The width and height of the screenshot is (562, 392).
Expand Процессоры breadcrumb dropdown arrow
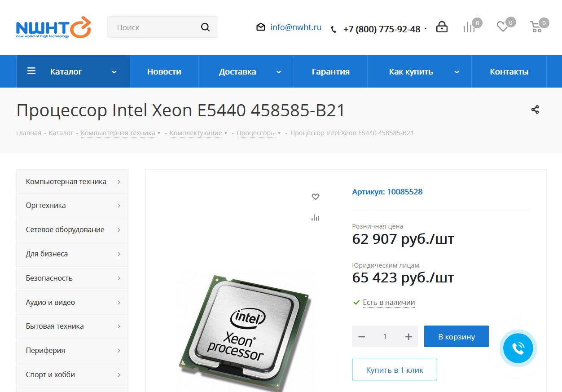tap(279, 133)
